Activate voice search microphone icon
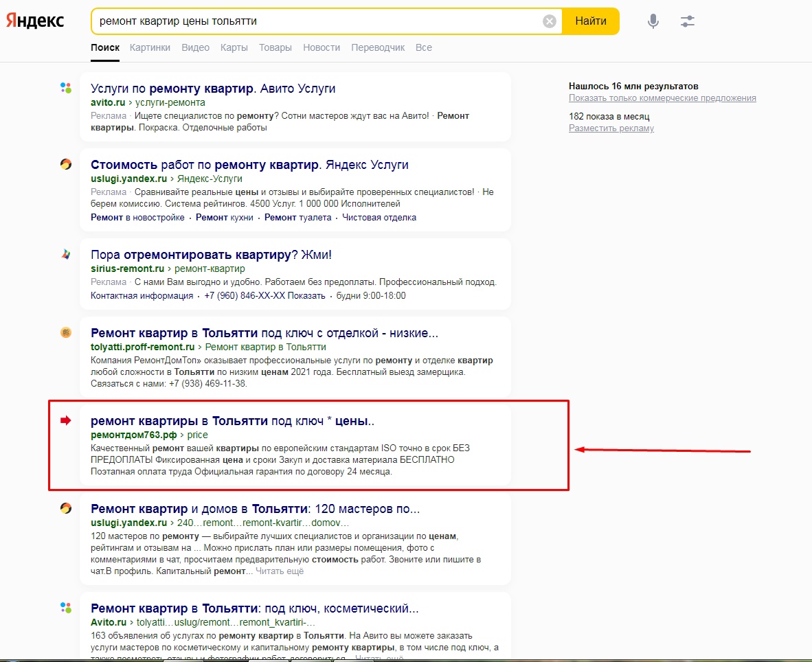This screenshot has height=662, width=812. (653, 21)
